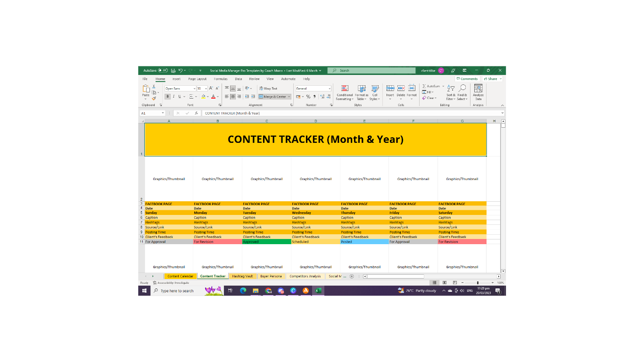Image resolution: width=644 pixels, height=362 pixels.
Task: Click the AutoSum button
Action: (431, 86)
